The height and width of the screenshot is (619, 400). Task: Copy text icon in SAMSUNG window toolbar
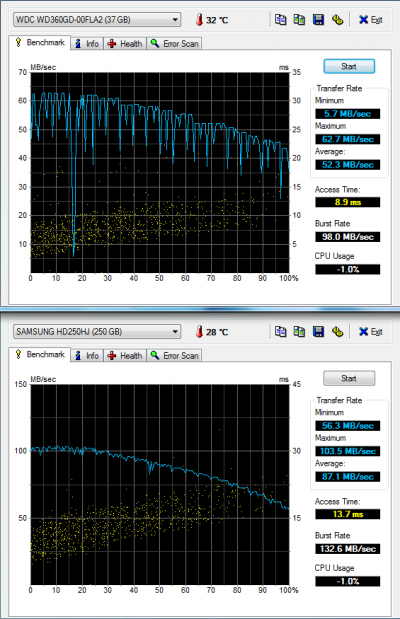click(280, 332)
